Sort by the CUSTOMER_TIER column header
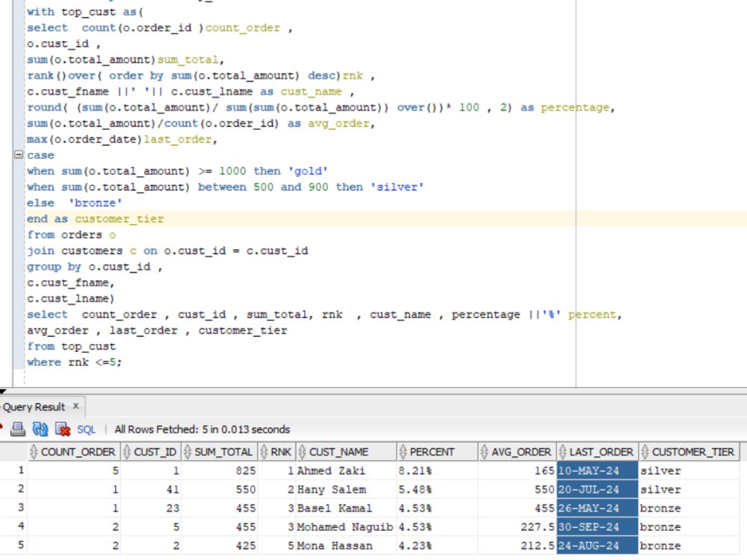Screen dimensions: 747x560 tap(689, 452)
